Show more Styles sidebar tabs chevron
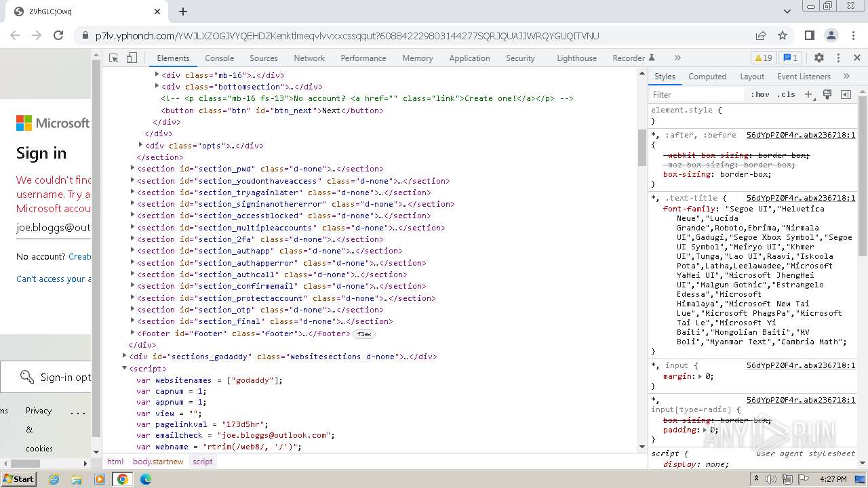 [846, 77]
